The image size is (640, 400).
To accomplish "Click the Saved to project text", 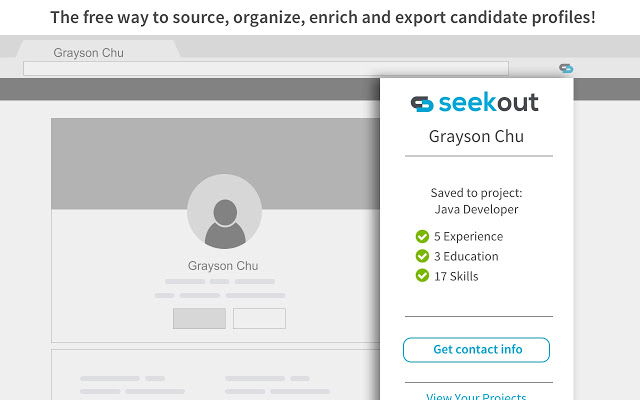I will pos(476,193).
